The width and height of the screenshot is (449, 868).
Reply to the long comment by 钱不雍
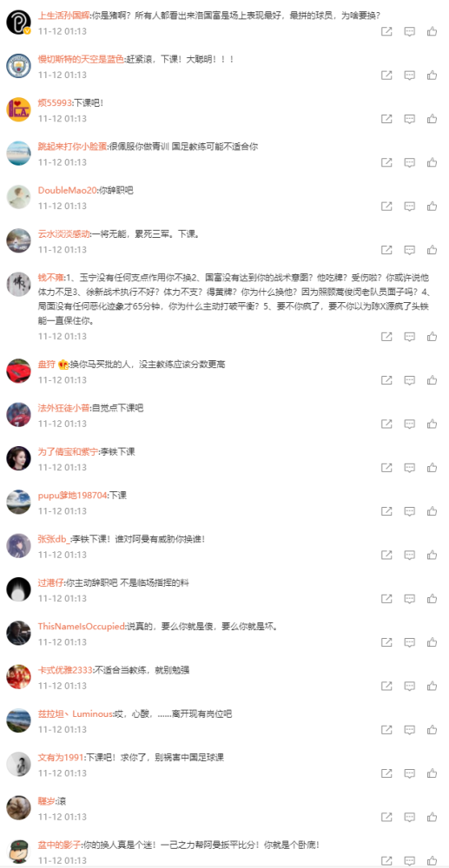409,337
